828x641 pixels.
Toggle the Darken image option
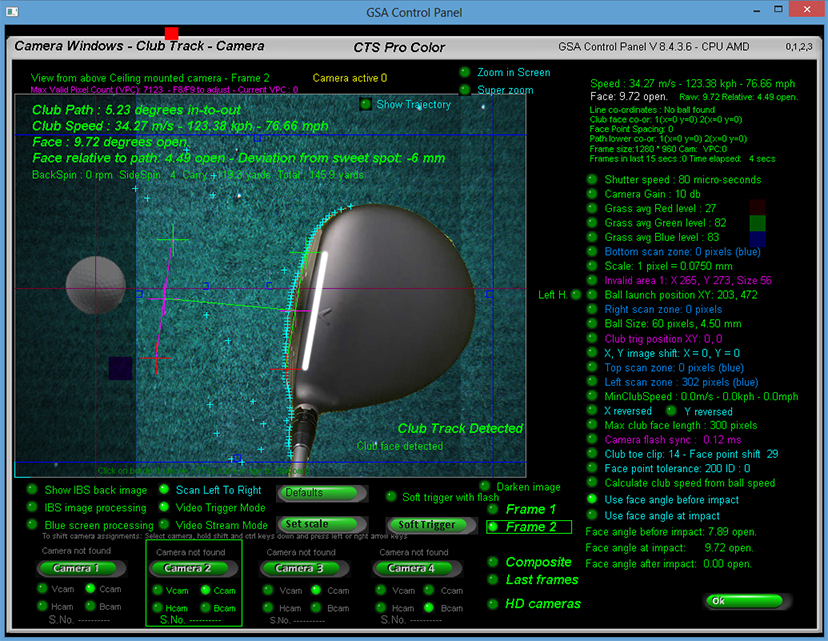[485, 486]
